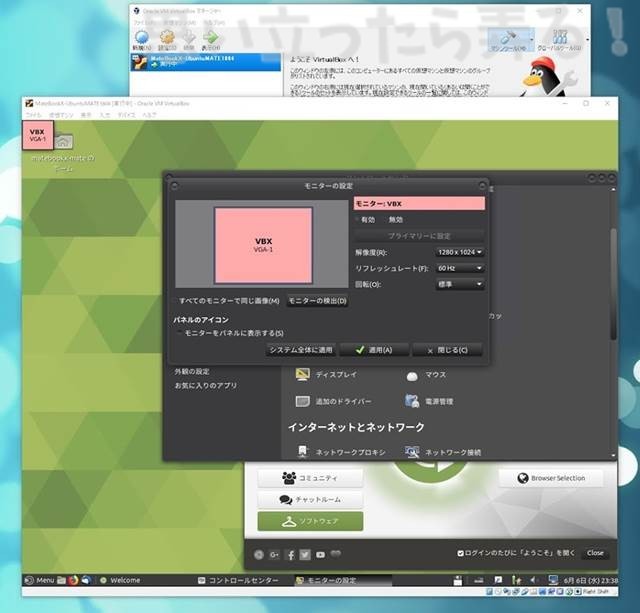Open 入力 menu in the VM window
Image resolution: width=640 pixels, height=613 pixels.
click(105, 115)
